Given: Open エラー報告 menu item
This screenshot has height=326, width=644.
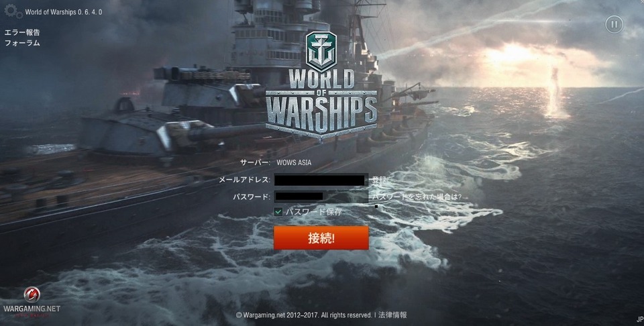Looking at the screenshot, I should coord(22,32).
